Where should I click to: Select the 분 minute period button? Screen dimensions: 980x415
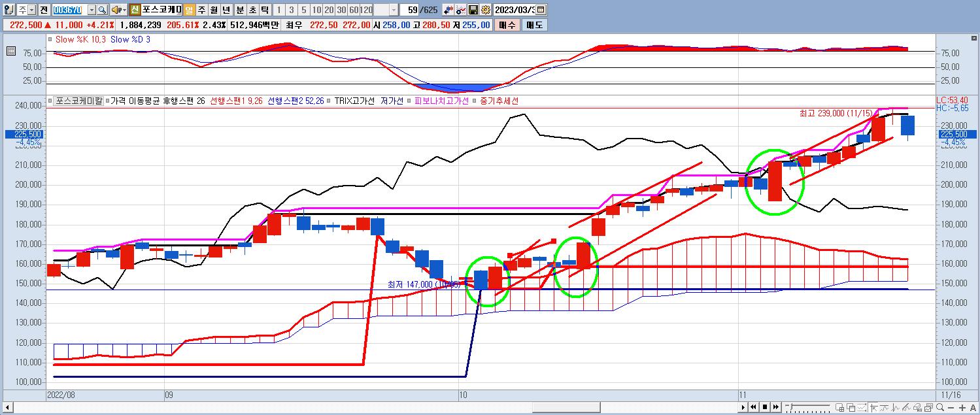[x=240, y=10]
